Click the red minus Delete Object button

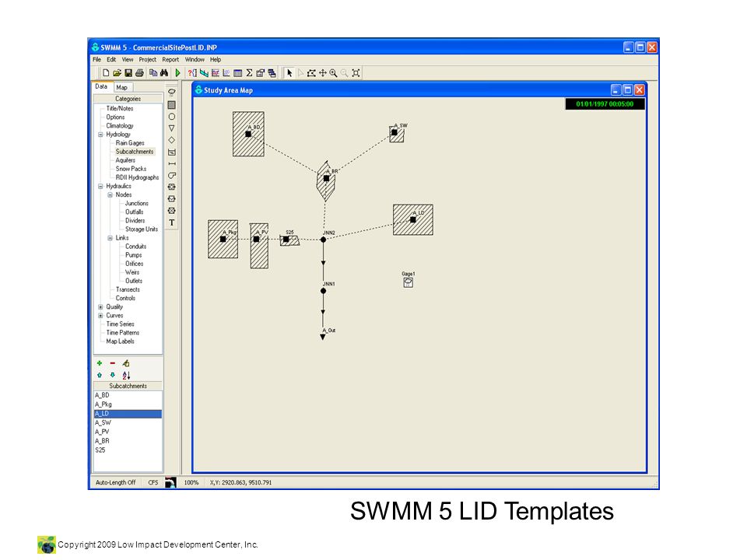(x=112, y=363)
